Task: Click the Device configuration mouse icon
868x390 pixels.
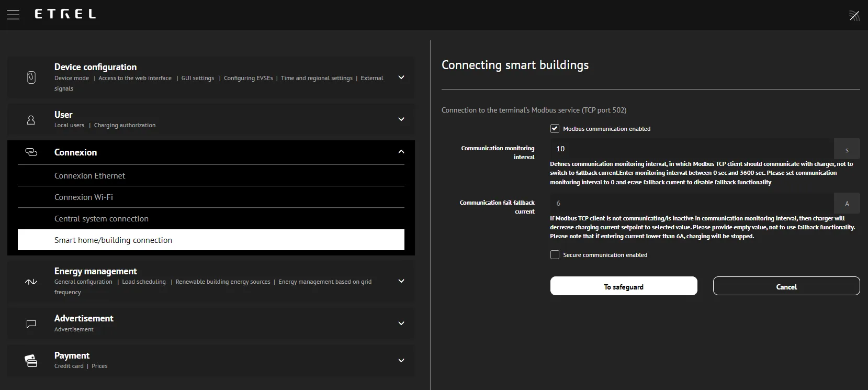Action: pos(31,77)
